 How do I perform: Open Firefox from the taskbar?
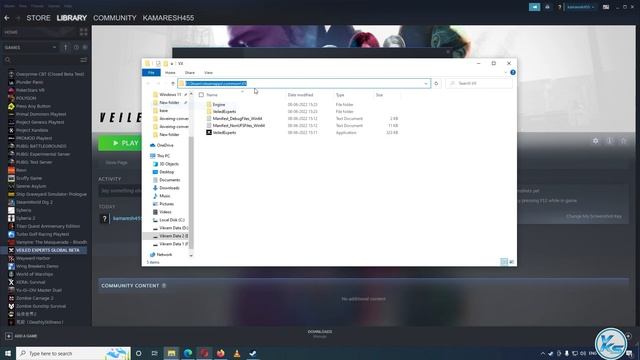pyautogui.click(x=220, y=353)
